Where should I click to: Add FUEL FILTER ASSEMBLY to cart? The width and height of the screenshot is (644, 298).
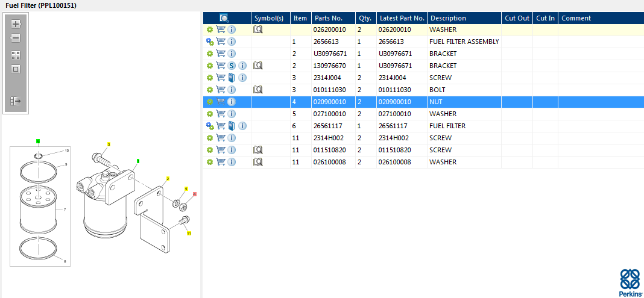[x=221, y=42]
